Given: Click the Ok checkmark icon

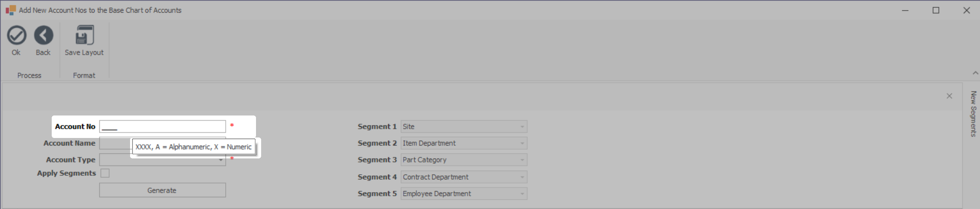Looking at the screenshot, I should pyautogui.click(x=16, y=36).
